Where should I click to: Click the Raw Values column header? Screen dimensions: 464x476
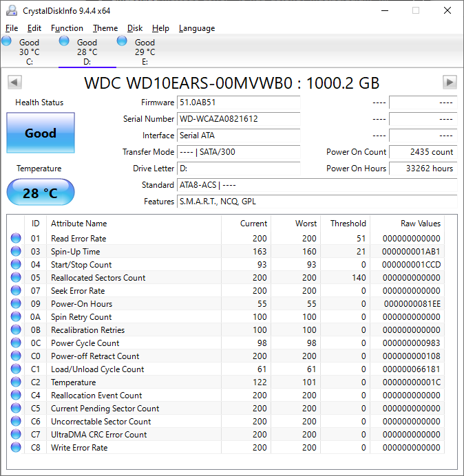[x=407, y=224]
